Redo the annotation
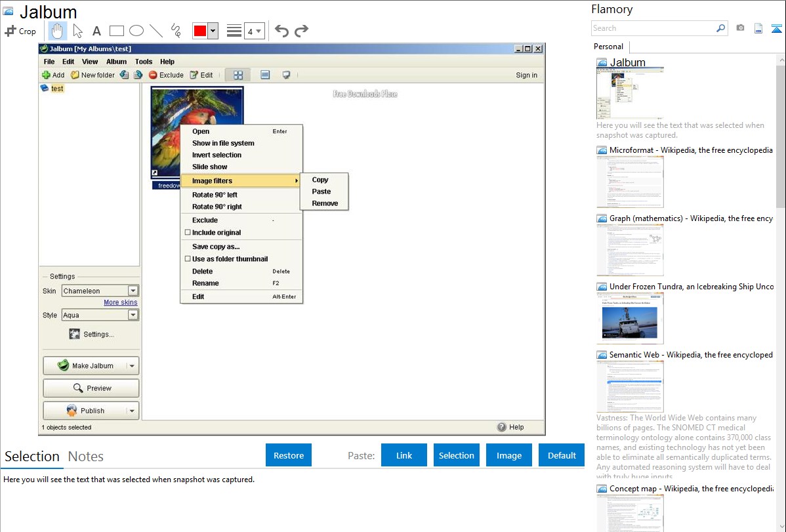The height and width of the screenshot is (532, 786). (301, 31)
